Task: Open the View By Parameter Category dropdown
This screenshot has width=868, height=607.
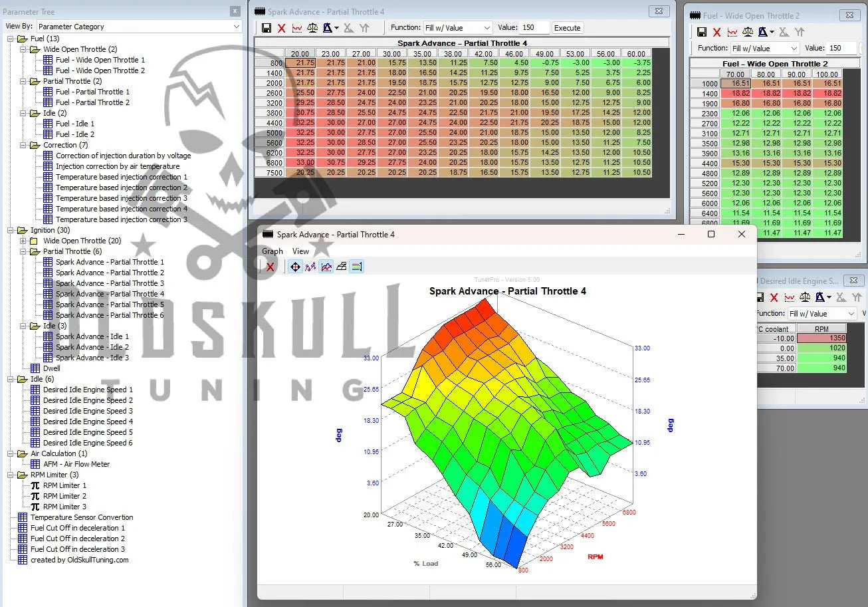Action: tap(139, 27)
